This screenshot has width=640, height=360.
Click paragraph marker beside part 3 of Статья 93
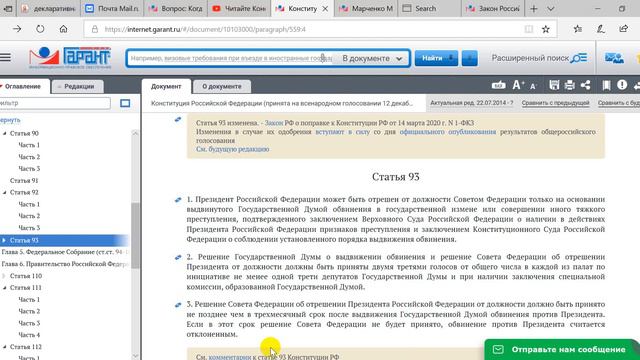pyautogui.click(x=178, y=304)
